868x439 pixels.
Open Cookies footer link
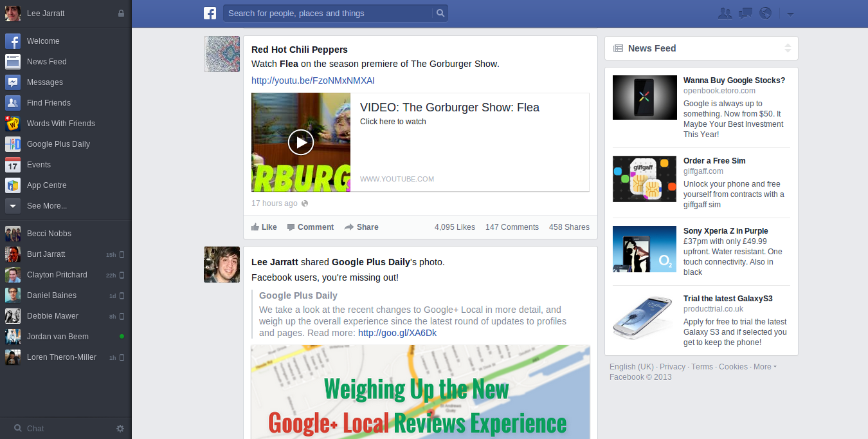[x=733, y=367]
